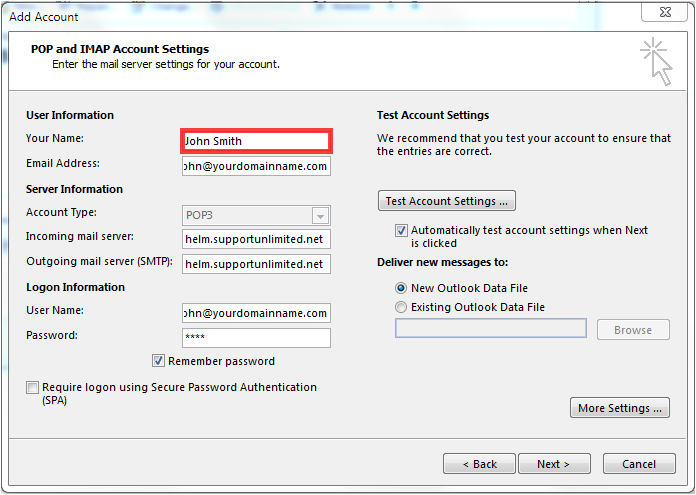Select New Outlook Data File radio
Viewport: 696px width, 495px height.
coord(400,288)
